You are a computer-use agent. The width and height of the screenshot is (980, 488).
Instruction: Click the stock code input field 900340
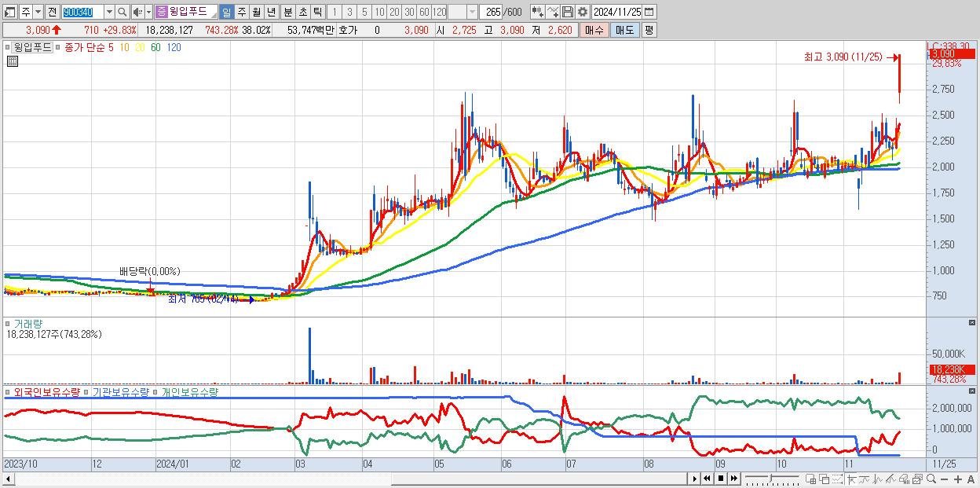coord(82,12)
